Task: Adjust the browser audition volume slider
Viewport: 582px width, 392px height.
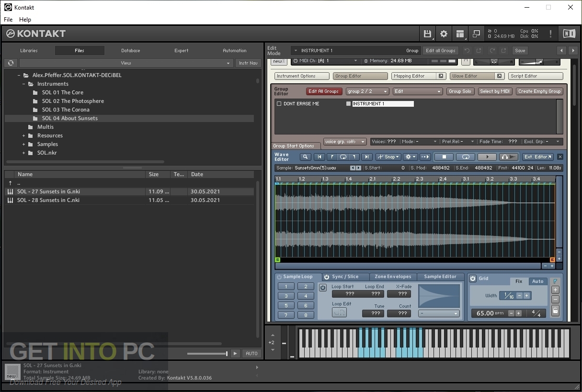Action: click(x=207, y=354)
